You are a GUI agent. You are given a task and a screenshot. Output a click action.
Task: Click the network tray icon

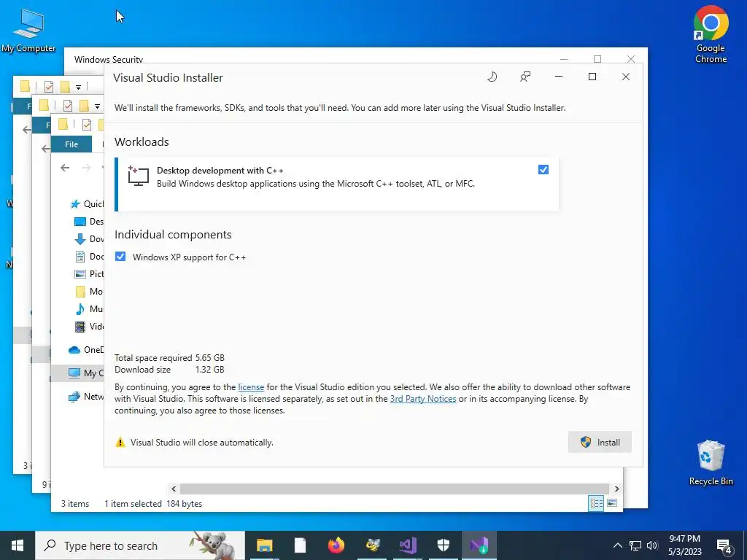pyautogui.click(x=635, y=545)
